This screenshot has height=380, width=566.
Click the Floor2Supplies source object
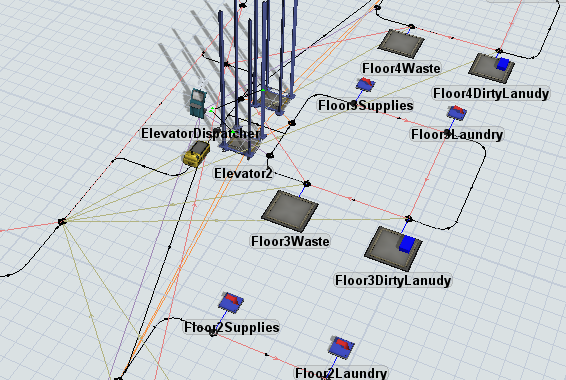click(x=231, y=301)
